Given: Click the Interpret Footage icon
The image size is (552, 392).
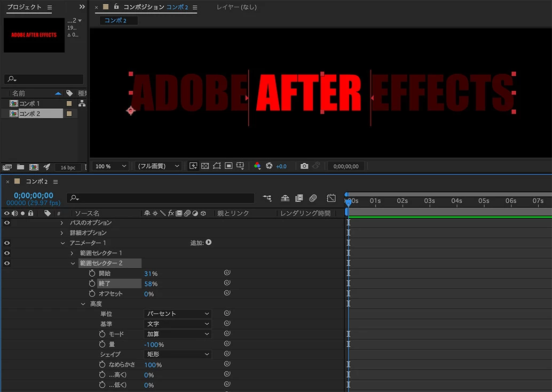Looking at the screenshot, I should [x=7, y=167].
